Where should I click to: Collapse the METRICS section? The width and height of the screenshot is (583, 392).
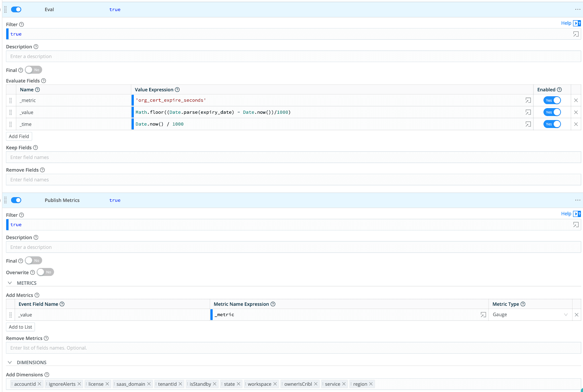click(x=10, y=283)
